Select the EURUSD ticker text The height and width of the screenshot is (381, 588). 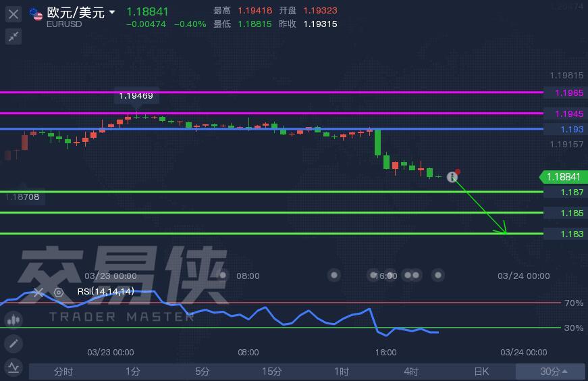click(x=64, y=24)
